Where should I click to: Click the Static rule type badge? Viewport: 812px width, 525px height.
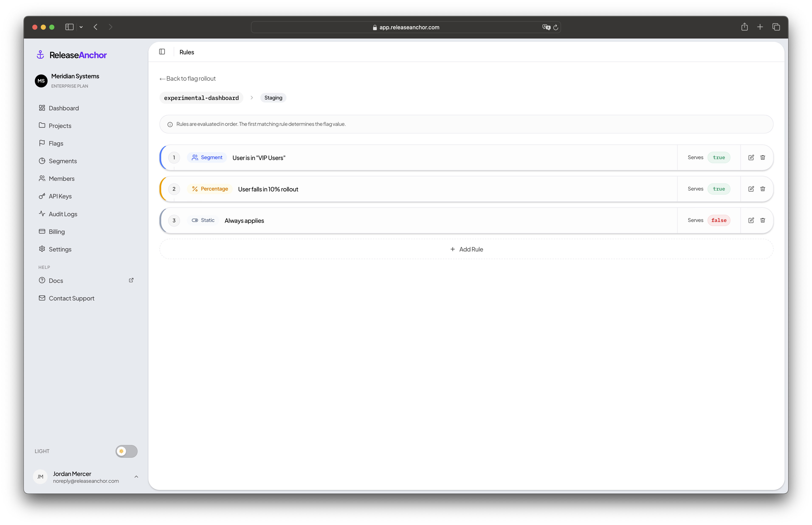coord(203,220)
